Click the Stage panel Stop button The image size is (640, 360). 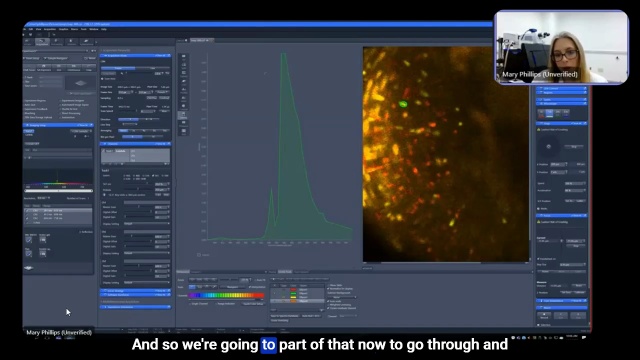[574, 146]
